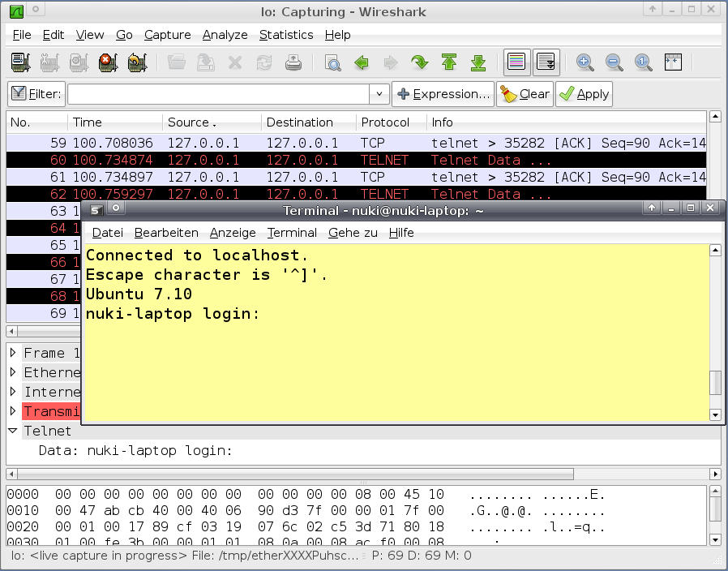
Task: Open the Wireshark Help menu
Action: tap(337, 35)
